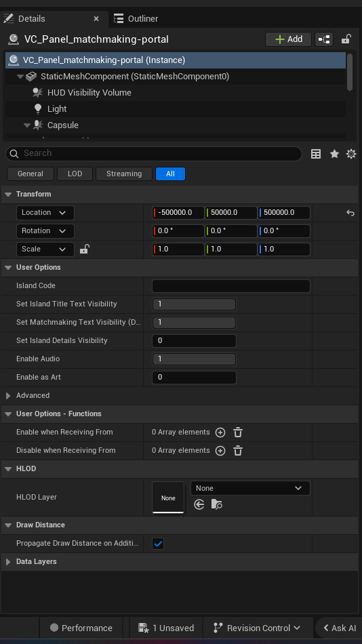This screenshot has height=644, width=362.
Task: Select the Streaming filter tab
Action: click(124, 174)
